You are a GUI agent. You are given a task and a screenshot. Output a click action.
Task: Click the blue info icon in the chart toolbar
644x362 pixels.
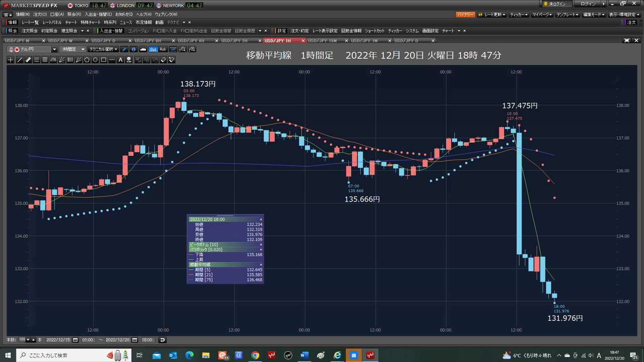133,49
